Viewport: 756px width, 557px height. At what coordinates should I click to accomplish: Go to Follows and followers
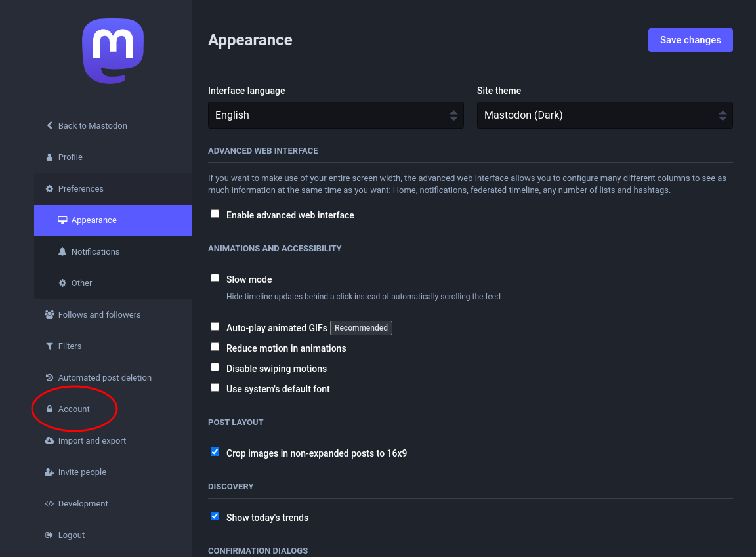tap(113, 315)
